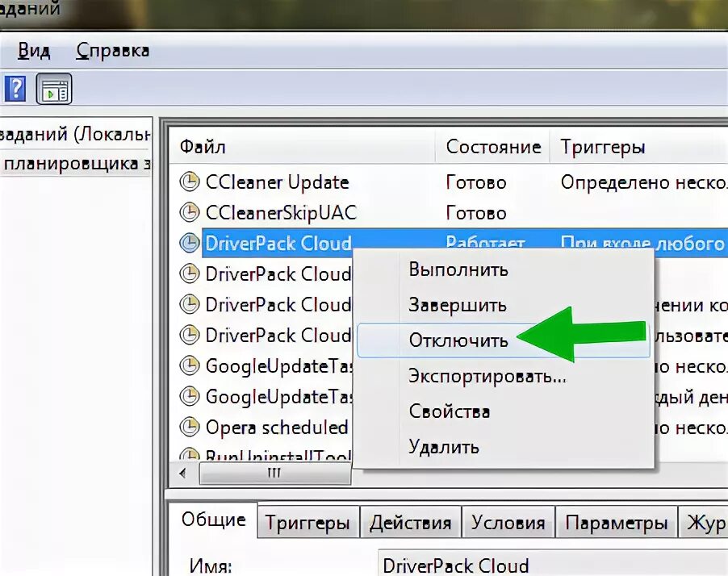Select Отключить in the context menu

tap(458, 340)
